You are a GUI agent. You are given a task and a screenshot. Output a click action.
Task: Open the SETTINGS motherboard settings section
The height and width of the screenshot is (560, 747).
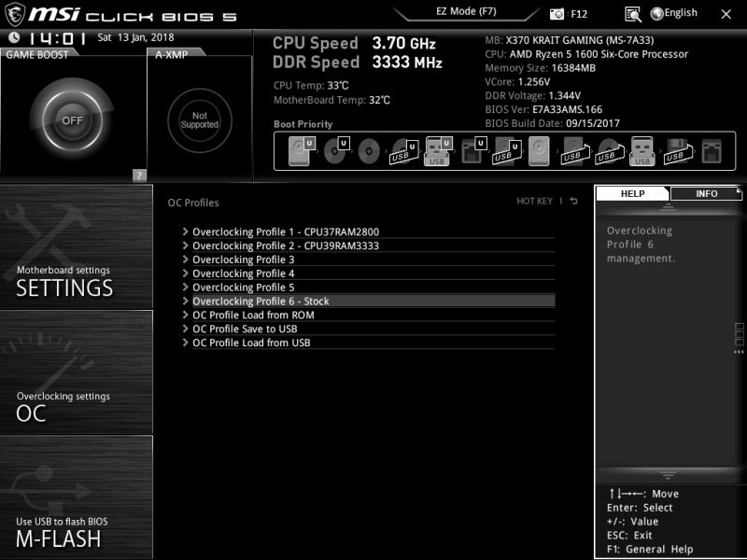pyautogui.click(x=77, y=246)
